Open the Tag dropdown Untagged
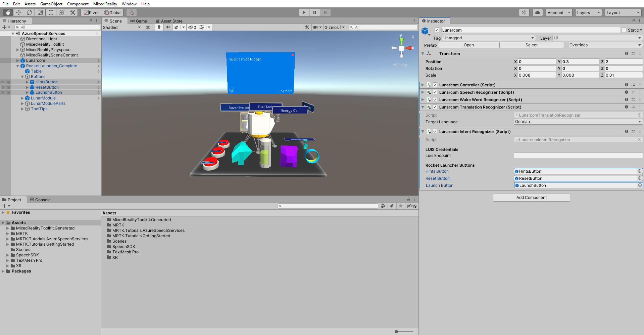 (489, 38)
